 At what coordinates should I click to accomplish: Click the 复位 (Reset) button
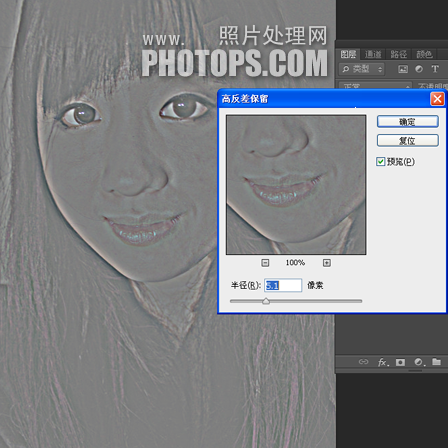407,140
